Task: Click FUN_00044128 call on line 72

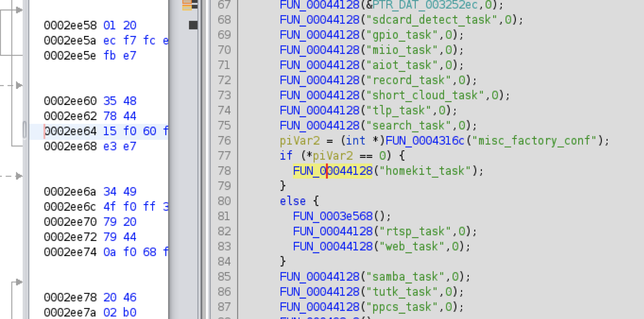Action: click(320, 80)
